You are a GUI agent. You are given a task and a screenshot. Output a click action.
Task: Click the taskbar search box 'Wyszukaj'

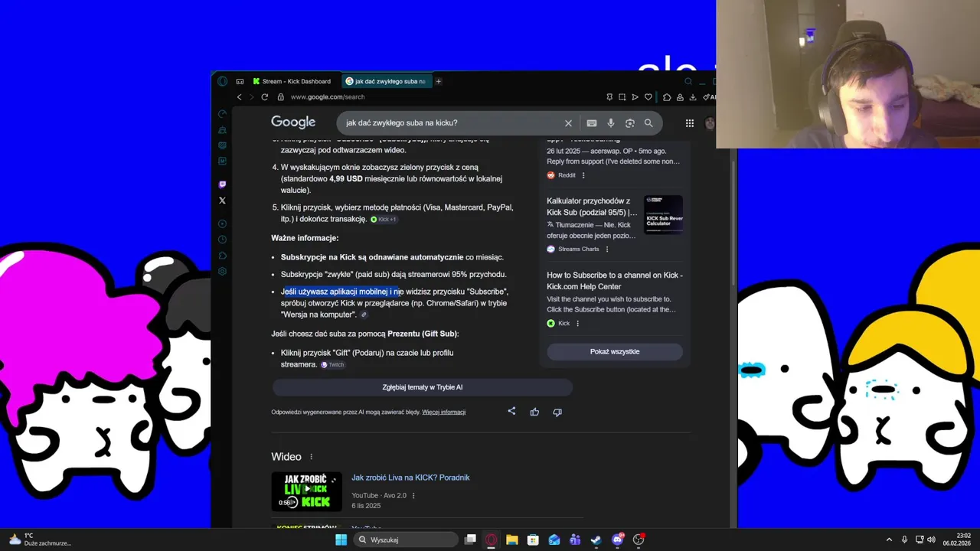point(406,540)
